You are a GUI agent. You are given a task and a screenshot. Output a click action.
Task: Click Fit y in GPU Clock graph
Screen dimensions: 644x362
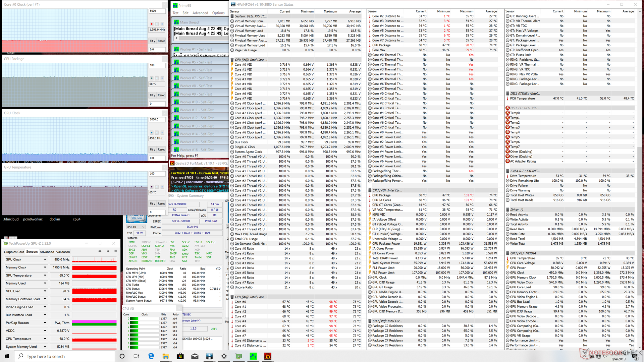click(x=152, y=149)
